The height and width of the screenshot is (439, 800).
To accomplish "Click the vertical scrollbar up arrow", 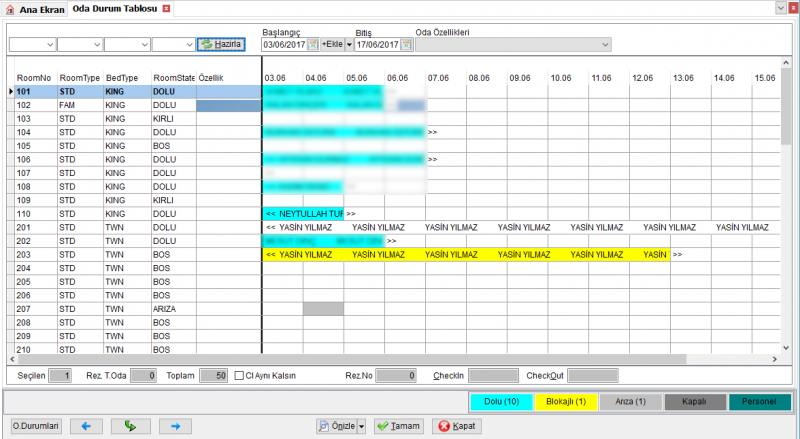I will coord(786,62).
